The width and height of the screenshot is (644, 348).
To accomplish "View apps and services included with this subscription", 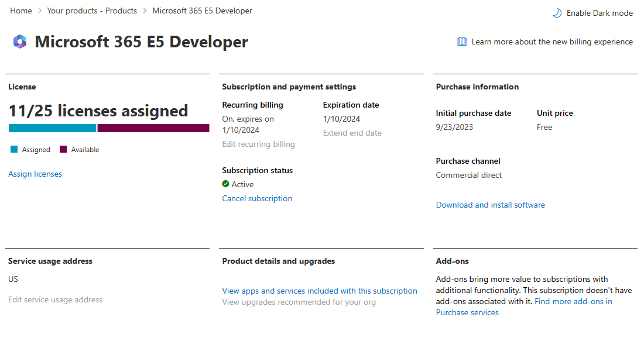I will [320, 291].
